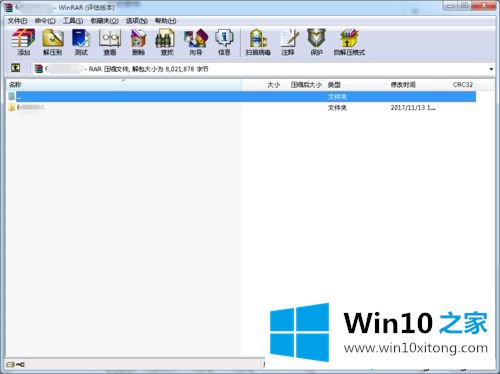Go up one level with arrow button
Viewport: 500px width, 374px height.
[15, 68]
